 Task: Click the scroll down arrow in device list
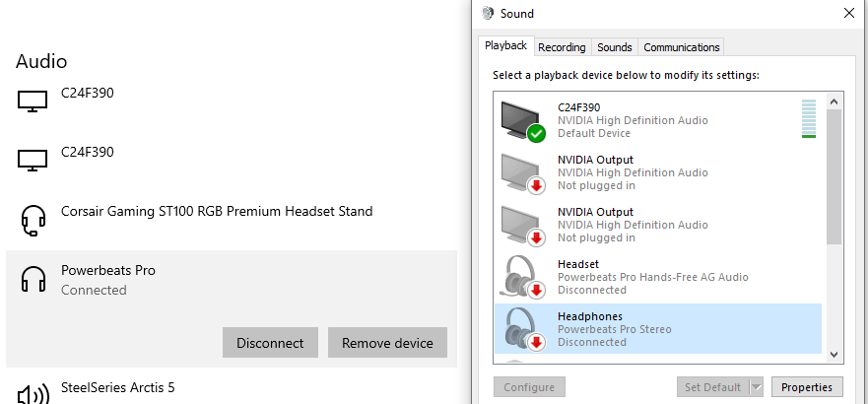(x=835, y=355)
